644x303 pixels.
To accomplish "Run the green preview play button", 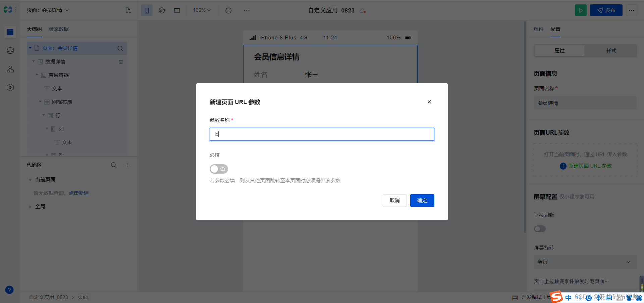I will 581,10.
